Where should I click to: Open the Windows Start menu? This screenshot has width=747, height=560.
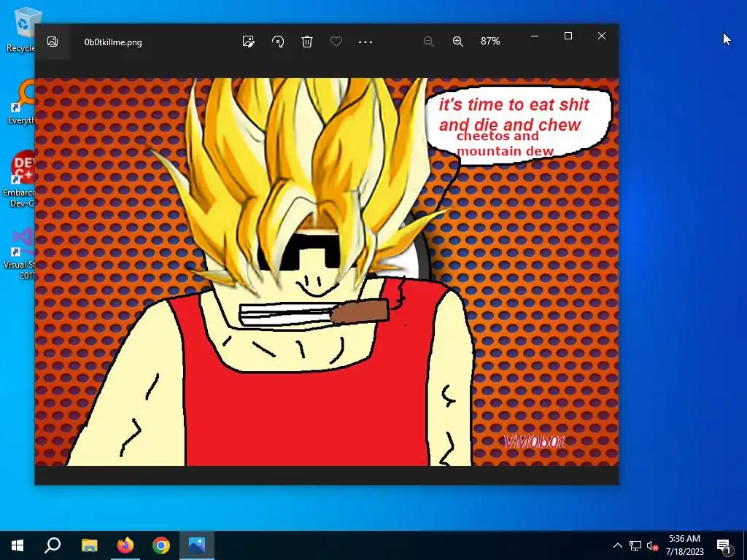pos(18,545)
